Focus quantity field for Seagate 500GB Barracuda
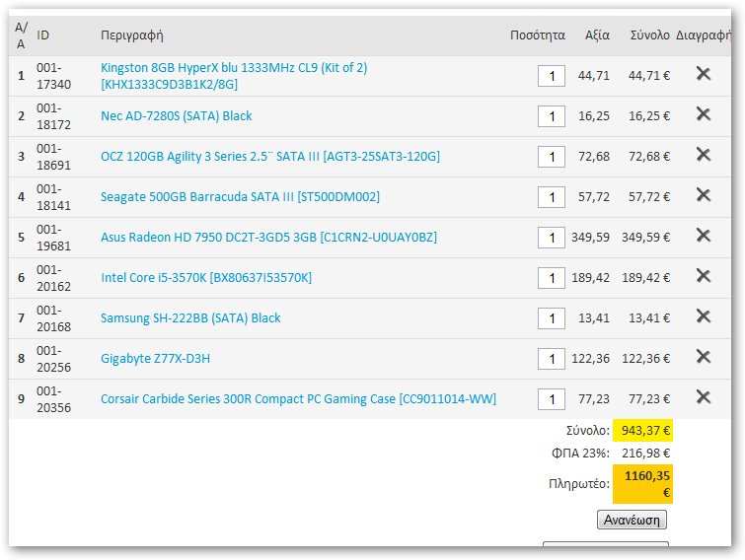The height and width of the screenshot is (560, 745). pyautogui.click(x=552, y=197)
